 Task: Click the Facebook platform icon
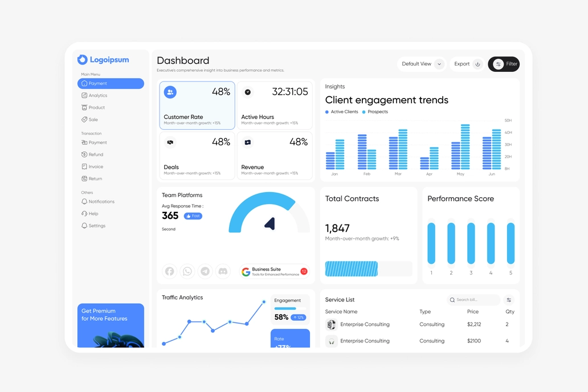[169, 271]
